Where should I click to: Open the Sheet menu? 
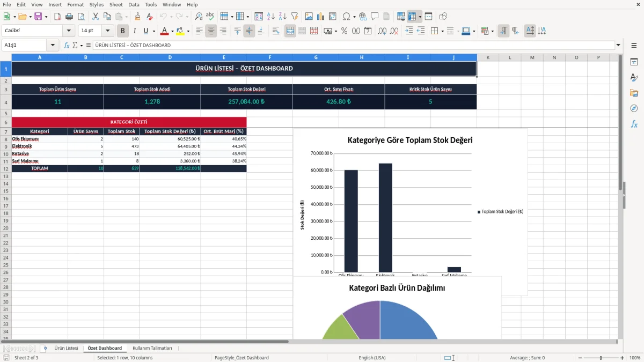click(x=116, y=4)
